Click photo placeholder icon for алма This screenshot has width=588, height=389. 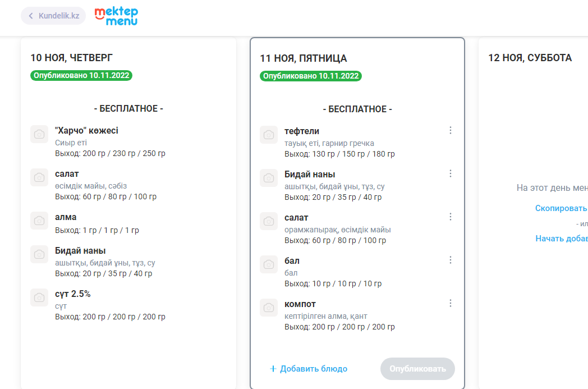pos(39,221)
